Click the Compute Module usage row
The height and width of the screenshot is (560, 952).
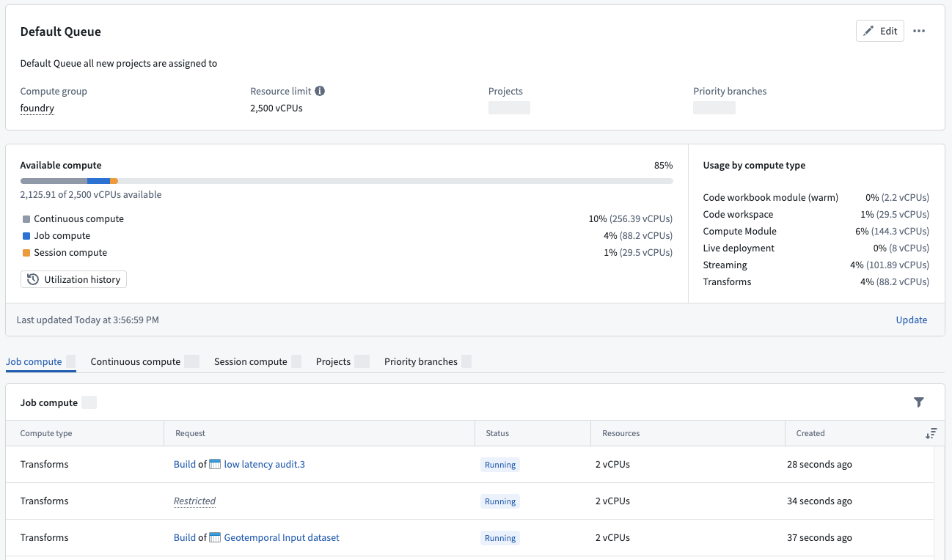point(816,231)
